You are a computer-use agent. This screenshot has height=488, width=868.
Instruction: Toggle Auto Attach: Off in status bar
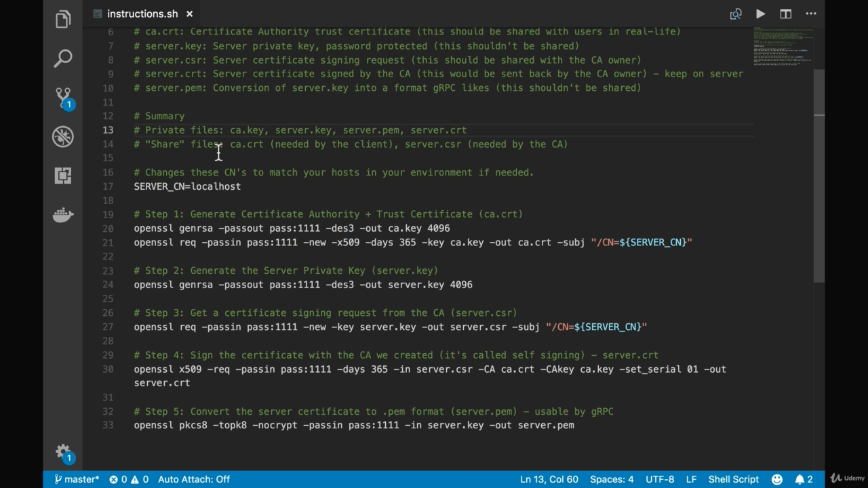click(x=193, y=479)
